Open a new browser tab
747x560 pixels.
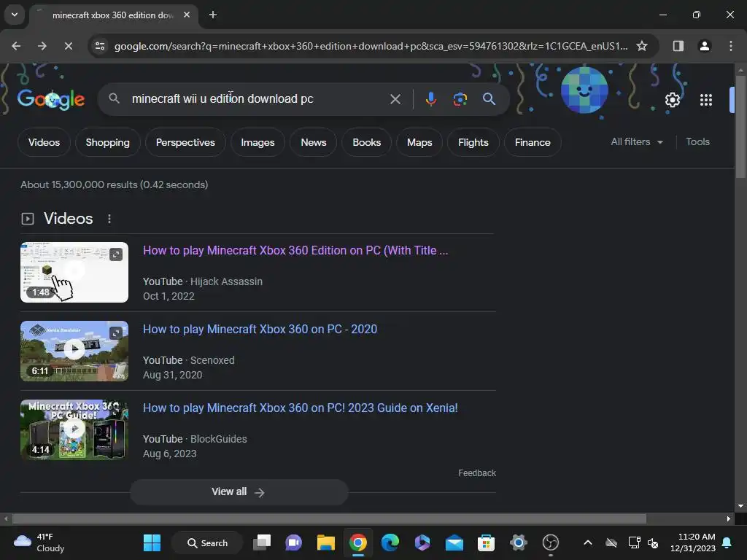click(213, 15)
